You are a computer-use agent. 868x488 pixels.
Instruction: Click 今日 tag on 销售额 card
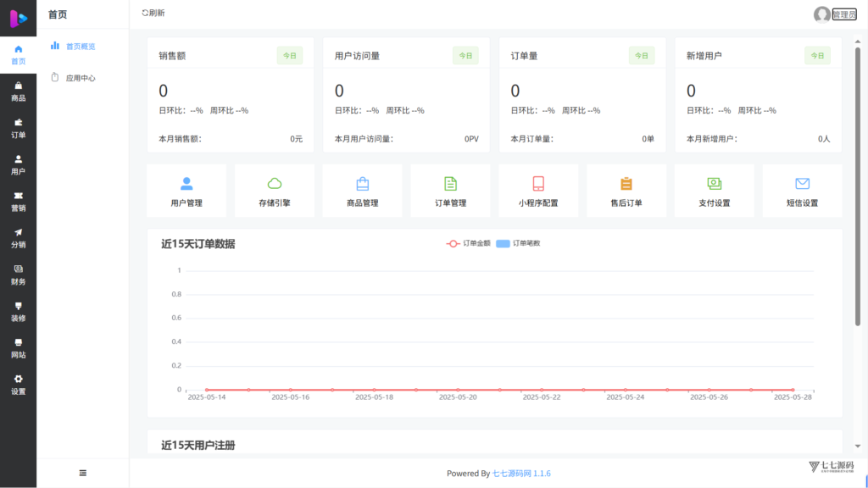[290, 56]
